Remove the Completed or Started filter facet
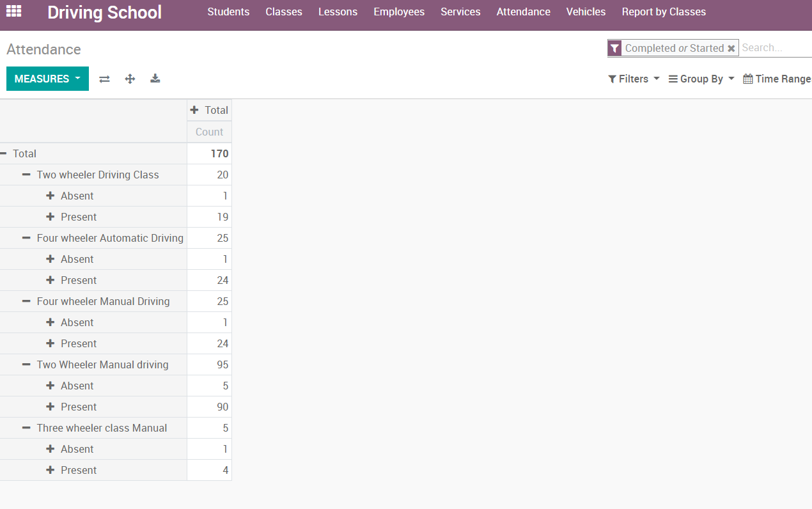 [731, 49]
